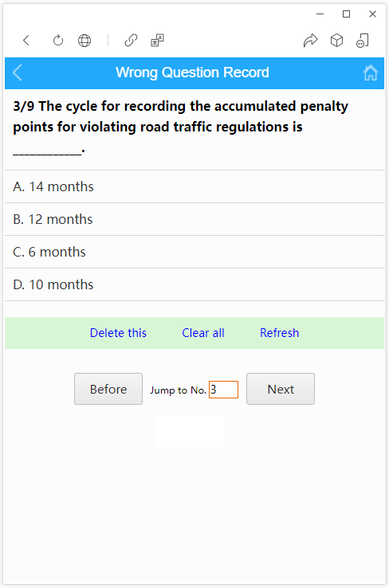Viewport: 389px width, 588px height.
Task: Choose answer D. 10 months
Action: [194, 284]
